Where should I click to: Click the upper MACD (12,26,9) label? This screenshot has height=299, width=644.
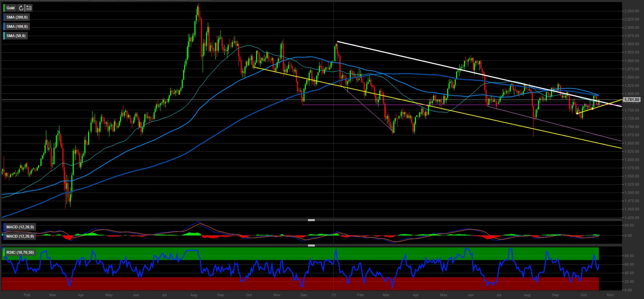pos(20,227)
